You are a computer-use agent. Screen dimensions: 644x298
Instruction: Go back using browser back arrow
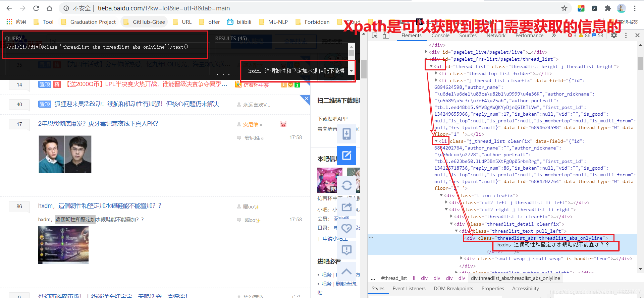[9, 8]
